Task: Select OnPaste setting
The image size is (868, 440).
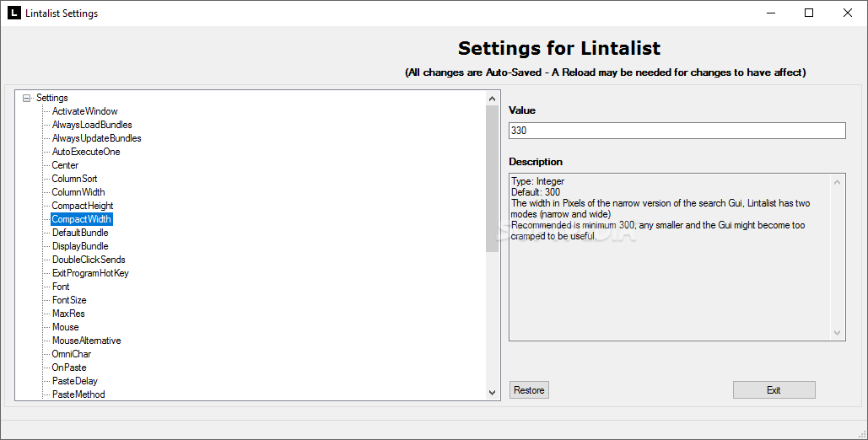Action: [69, 368]
